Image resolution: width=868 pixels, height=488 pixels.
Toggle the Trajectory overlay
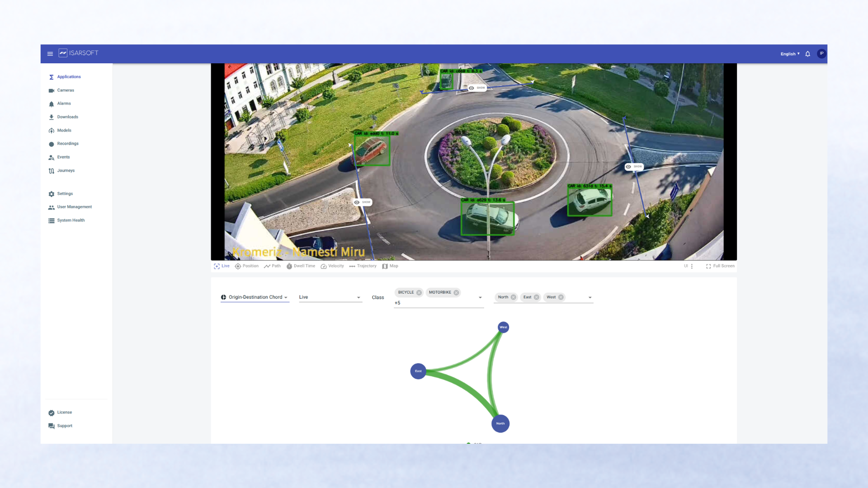pos(363,266)
